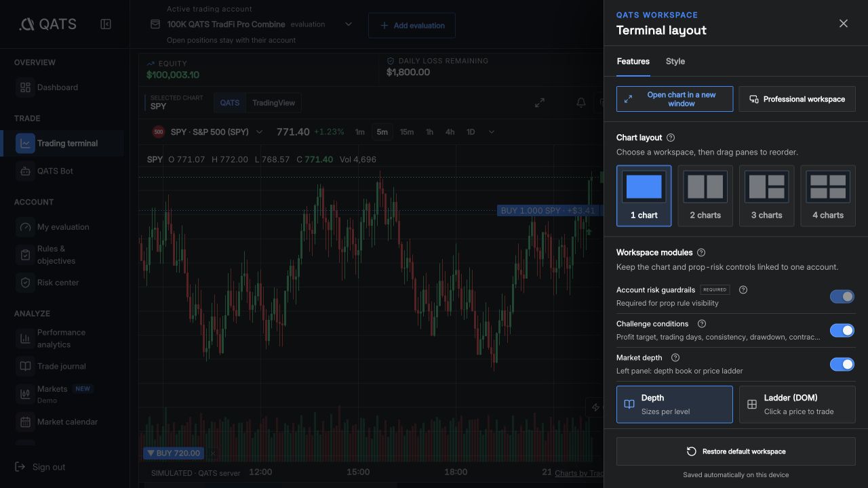
Task: Open the Trade journal book icon
Action: (25, 367)
